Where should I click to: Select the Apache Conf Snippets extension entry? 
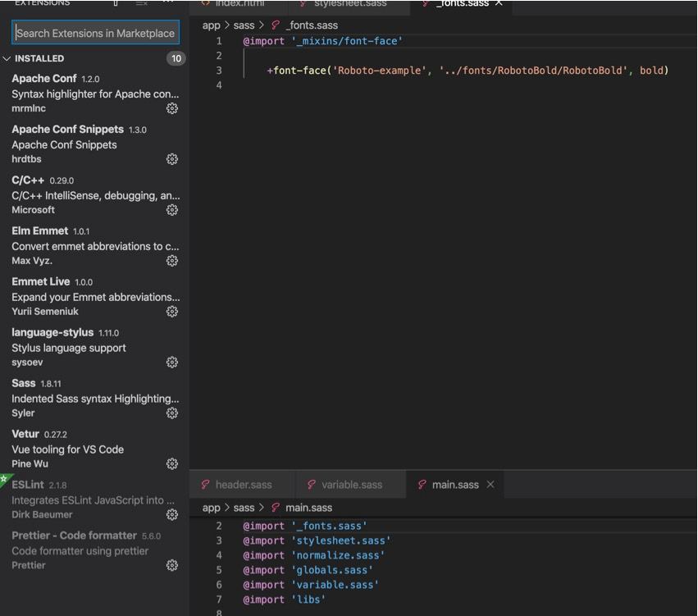94,144
